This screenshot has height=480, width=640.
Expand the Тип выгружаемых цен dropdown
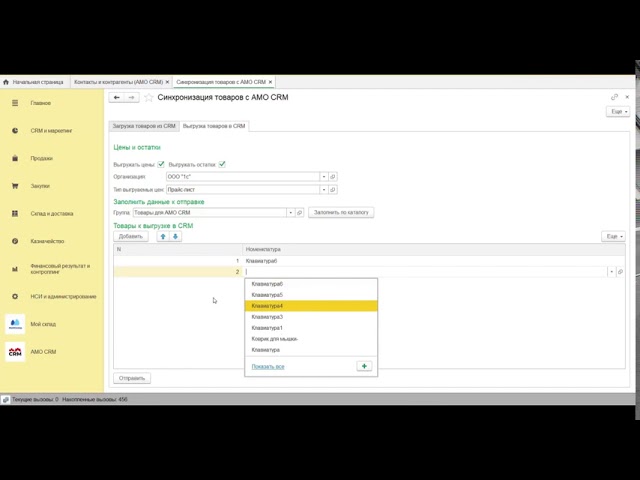click(323, 189)
